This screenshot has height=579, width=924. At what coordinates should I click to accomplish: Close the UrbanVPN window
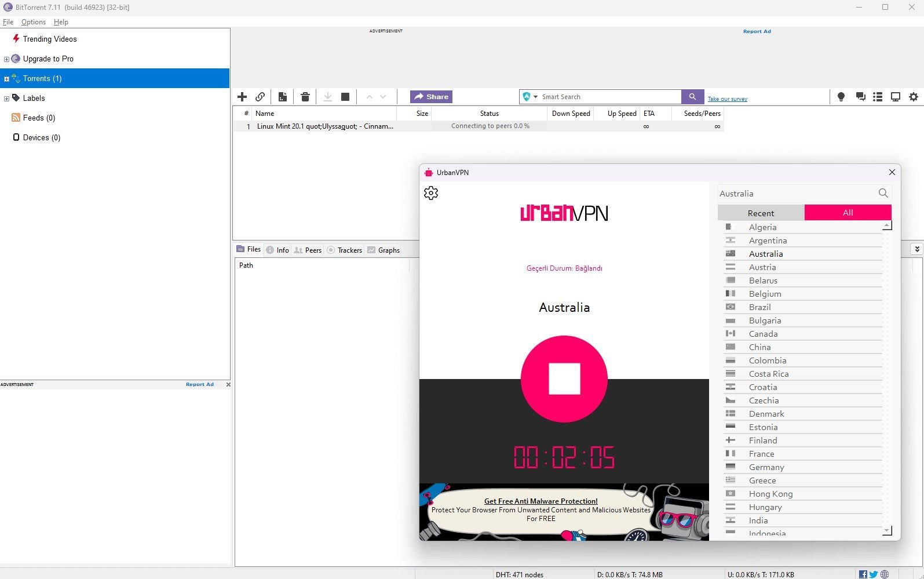(892, 172)
